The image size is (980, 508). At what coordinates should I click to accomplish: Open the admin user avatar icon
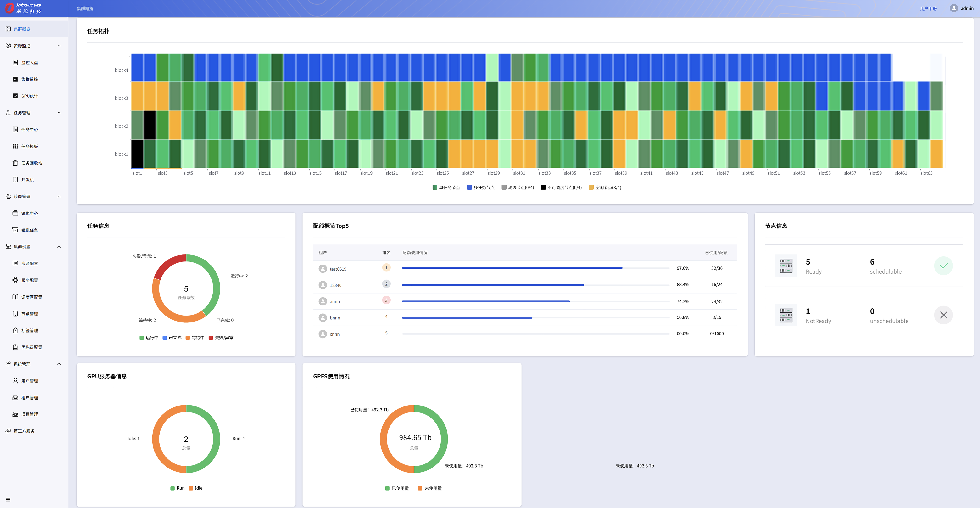(x=953, y=8)
